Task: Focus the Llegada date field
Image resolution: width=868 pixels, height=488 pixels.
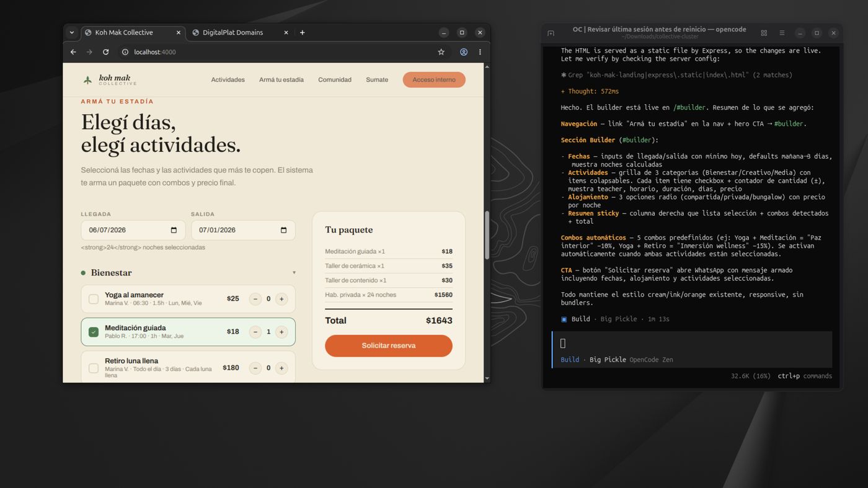Action: (133, 230)
